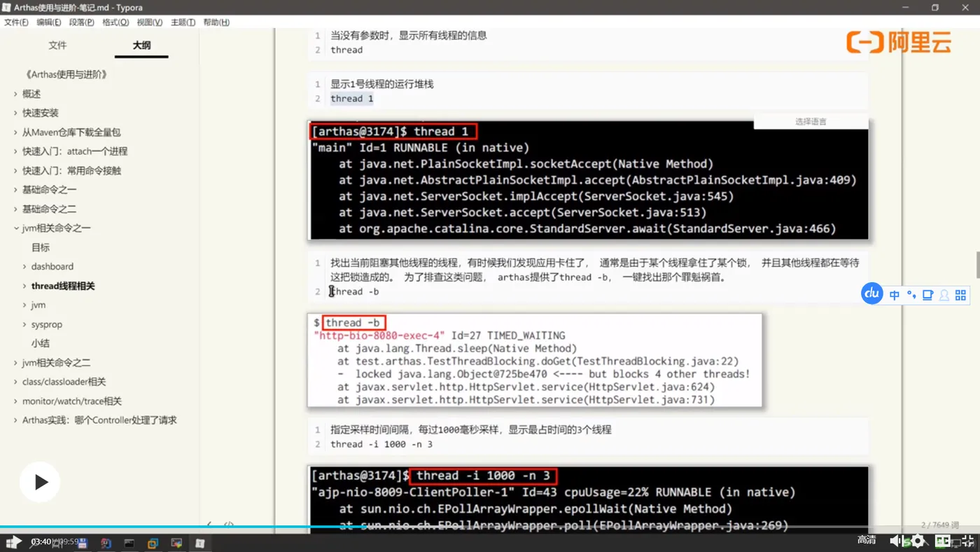Select the 高清 video quality option
Image resolution: width=980 pixels, height=552 pixels.
[x=867, y=540]
